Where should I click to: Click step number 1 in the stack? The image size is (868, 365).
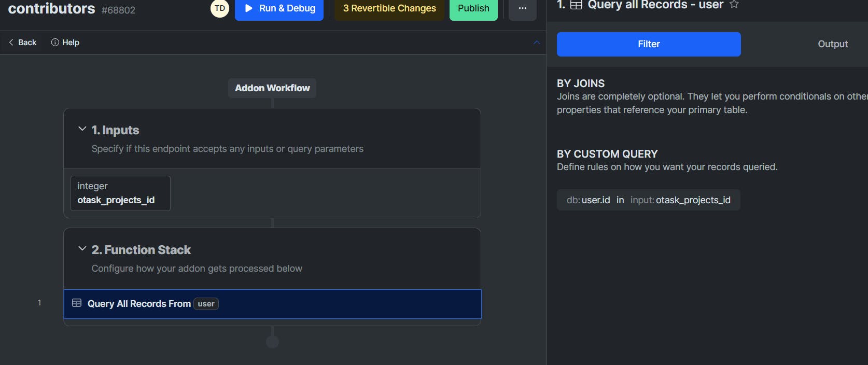(39, 303)
